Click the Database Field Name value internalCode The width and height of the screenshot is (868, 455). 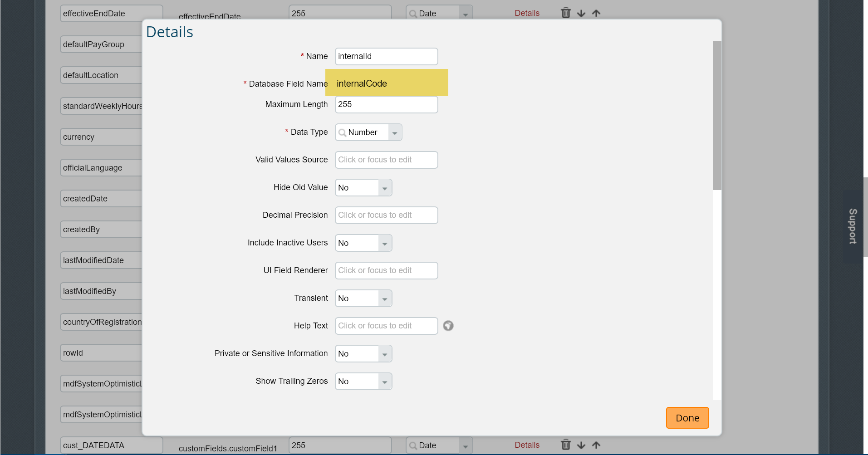pyautogui.click(x=362, y=83)
